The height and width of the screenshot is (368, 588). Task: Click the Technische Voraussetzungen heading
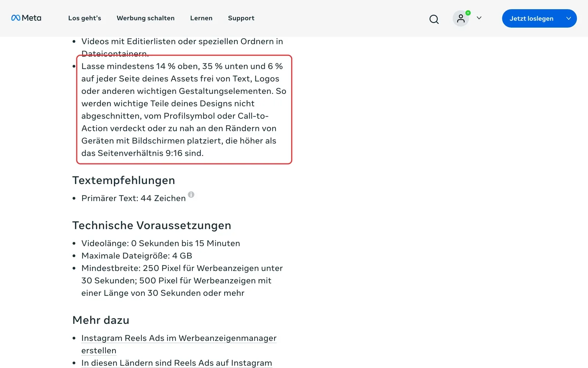[x=152, y=225]
